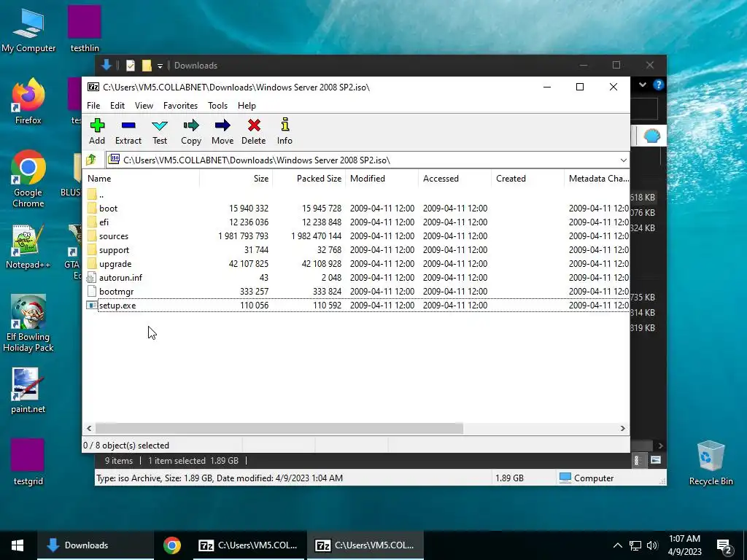Select the autorun.inf file icon
The height and width of the screenshot is (560, 747).
tap(91, 278)
